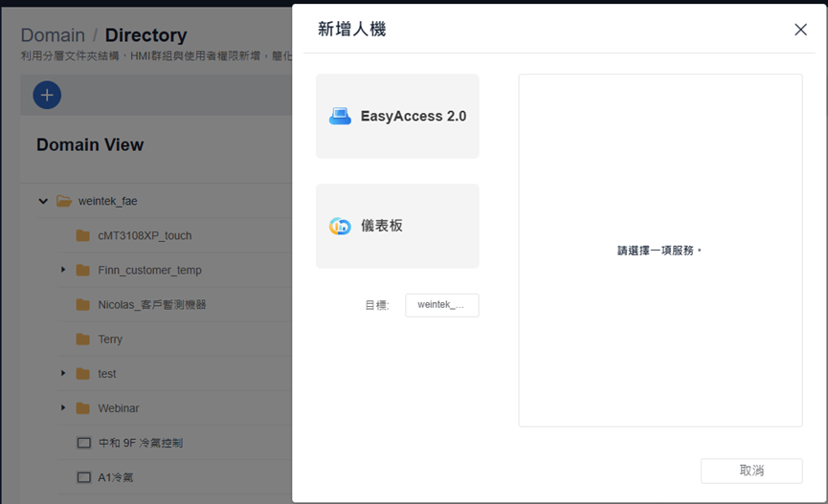This screenshot has width=828, height=504.
Task: Click the Webinar folder icon
Action: [x=83, y=408]
